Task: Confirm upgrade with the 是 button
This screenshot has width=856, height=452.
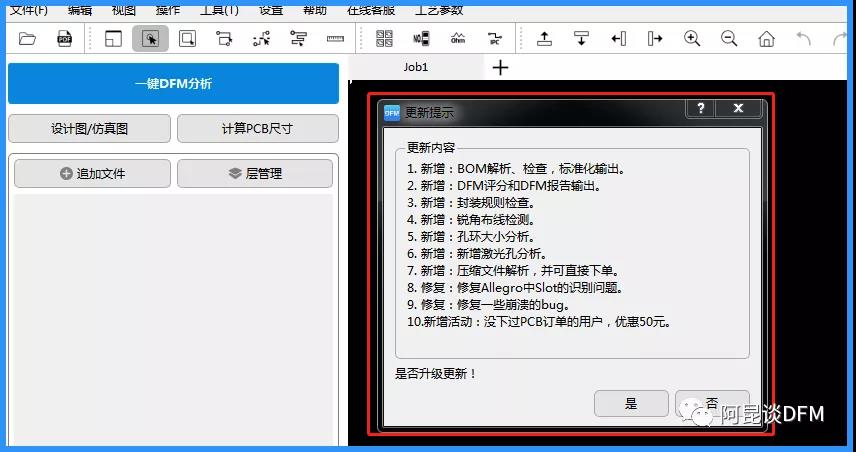Action: (631, 403)
